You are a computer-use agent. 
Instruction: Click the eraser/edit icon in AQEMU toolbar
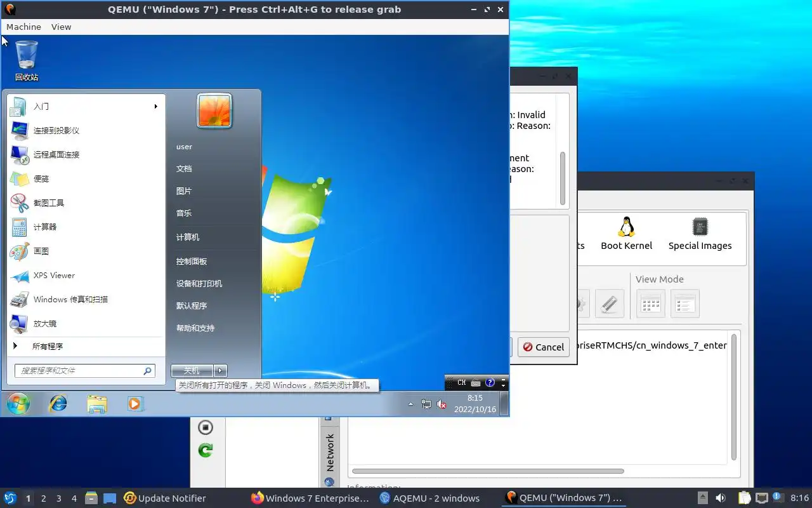pos(609,304)
